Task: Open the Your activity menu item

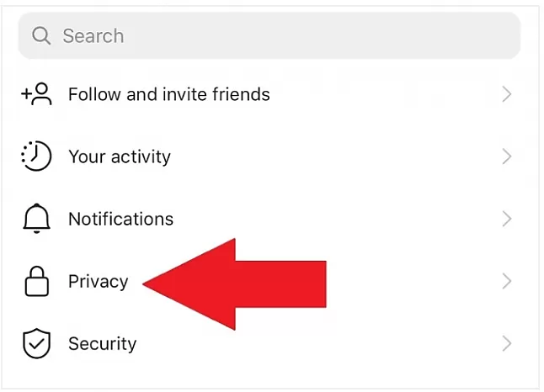Action: tap(120, 156)
